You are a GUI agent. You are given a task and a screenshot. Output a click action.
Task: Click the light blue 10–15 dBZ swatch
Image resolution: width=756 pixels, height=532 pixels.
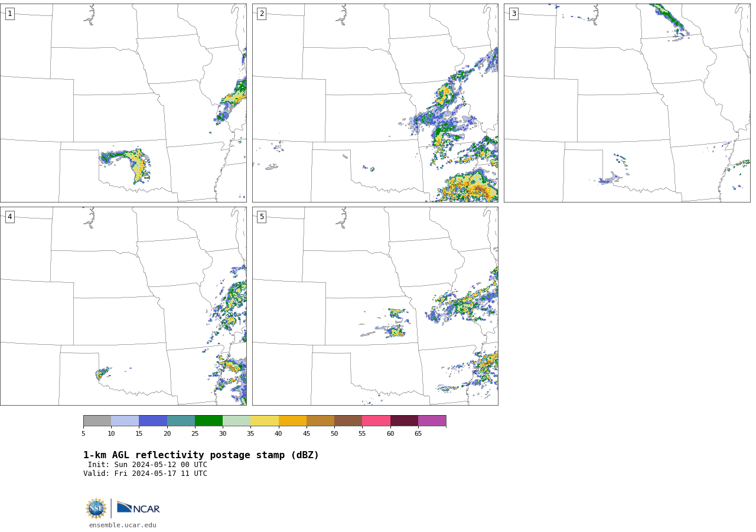click(125, 420)
